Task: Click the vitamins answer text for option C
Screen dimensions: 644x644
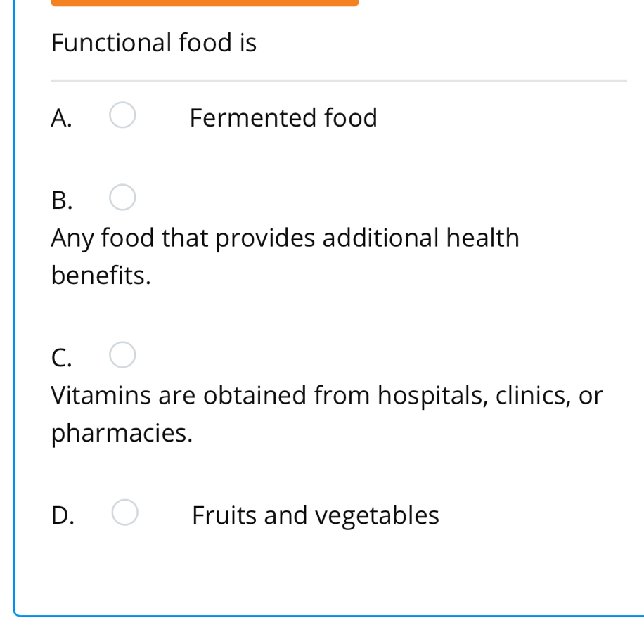Action: (x=326, y=413)
